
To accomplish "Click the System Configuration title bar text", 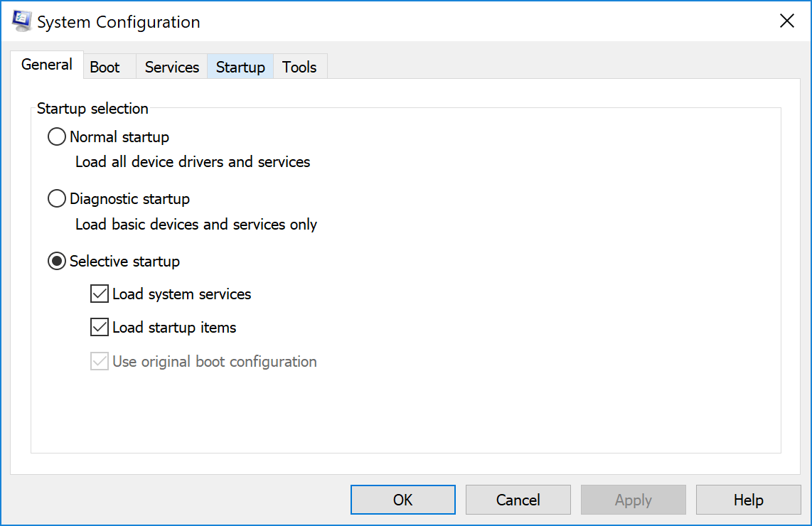I will [119, 22].
